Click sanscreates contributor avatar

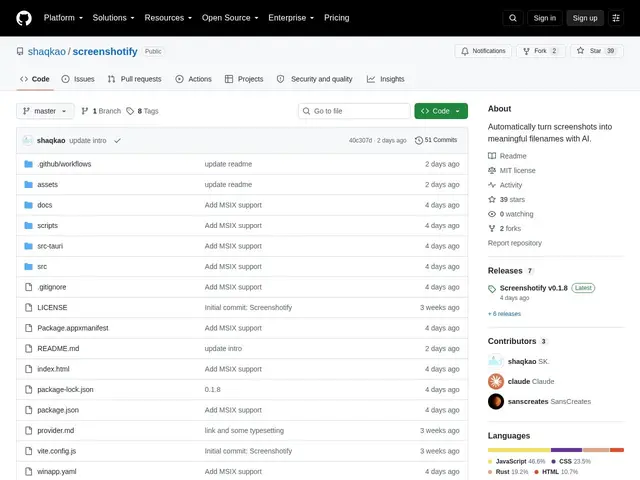tap(496, 401)
